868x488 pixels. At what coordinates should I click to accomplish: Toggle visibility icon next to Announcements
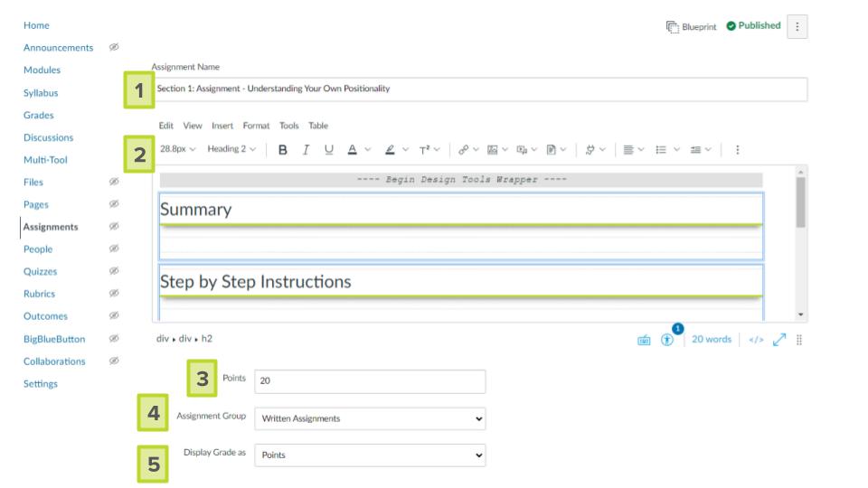coord(114,47)
